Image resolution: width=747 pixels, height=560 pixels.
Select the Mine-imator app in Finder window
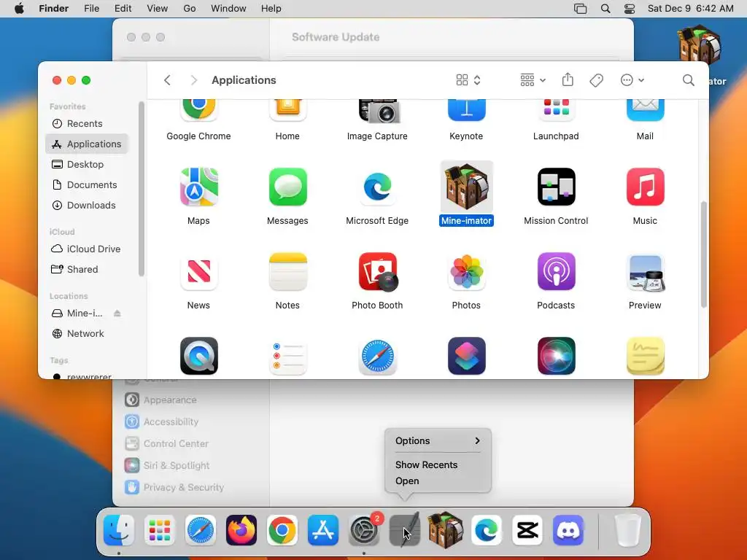(466, 187)
